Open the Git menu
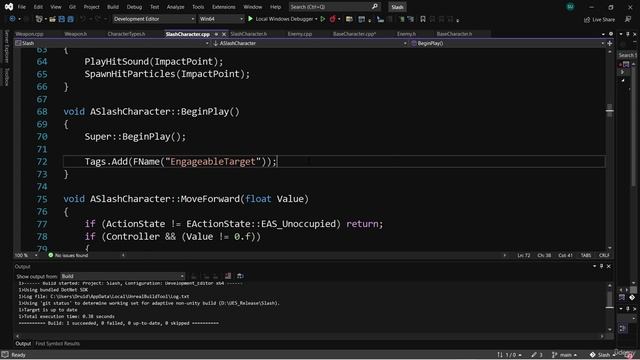Viewport: 640px width, 360px height. click(72, 7)
